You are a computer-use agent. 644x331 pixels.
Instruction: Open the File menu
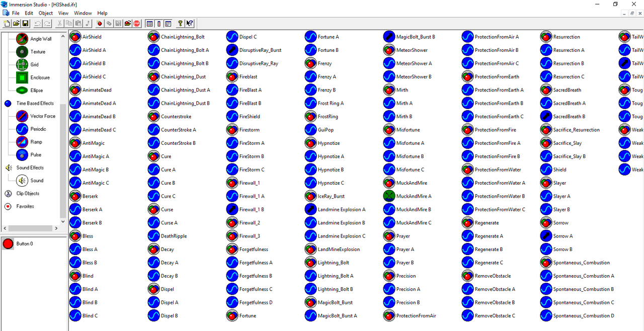tap(16, 13)
